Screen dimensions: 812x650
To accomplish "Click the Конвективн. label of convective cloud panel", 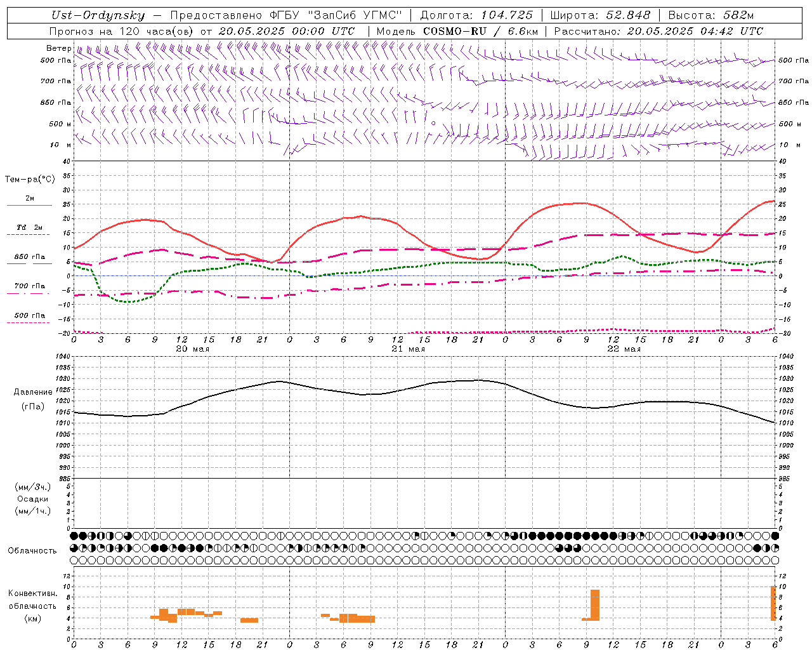I will 32,594.
